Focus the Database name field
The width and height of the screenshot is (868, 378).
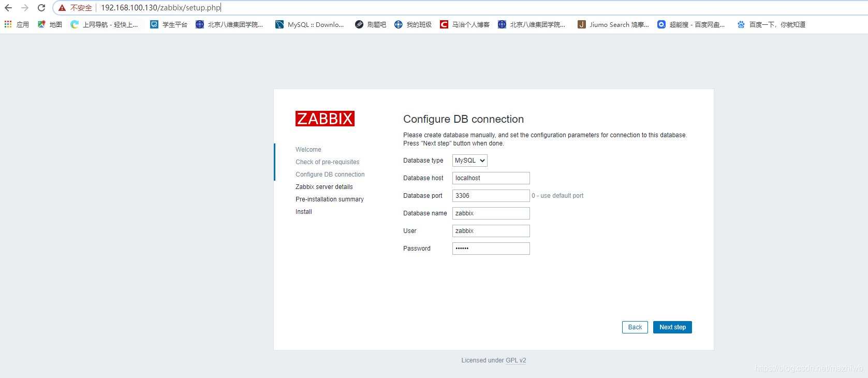click(x=491, y=213)
